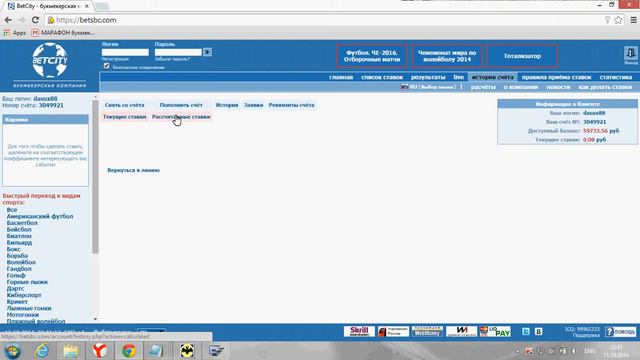The height and width of the screenshot is (360, 640).
Task: Click как делать ставки link
Action: pyautogui.click(x=605, y=87)
